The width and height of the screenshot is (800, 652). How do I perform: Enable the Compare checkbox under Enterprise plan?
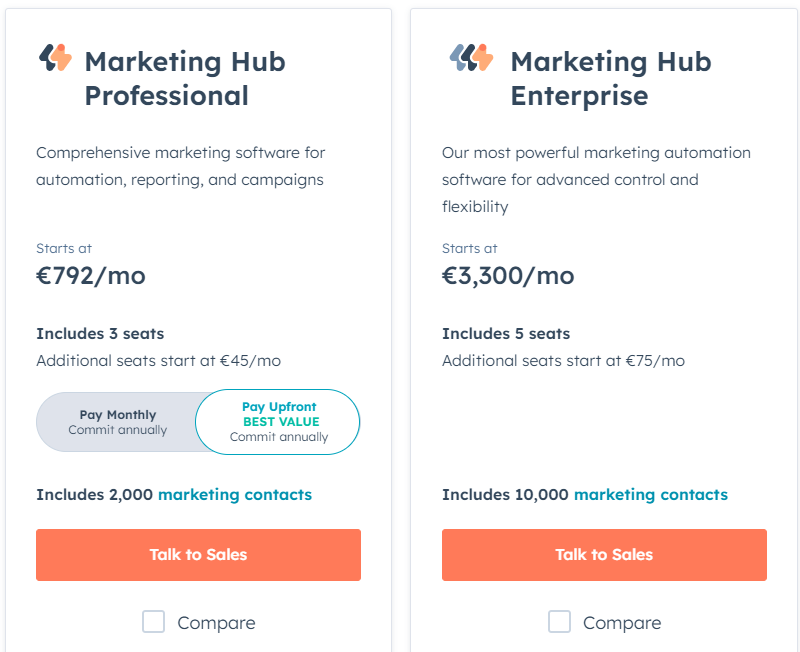pos(559,622)
